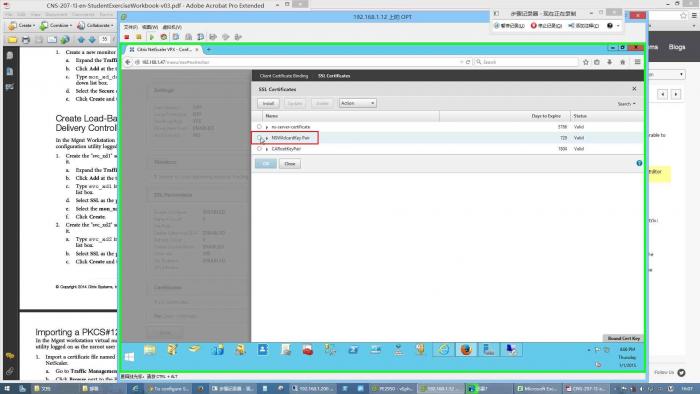Open Firefox on remote taskbar
Image resolution: width=700 pixels, height=394 pixels.
466,350
